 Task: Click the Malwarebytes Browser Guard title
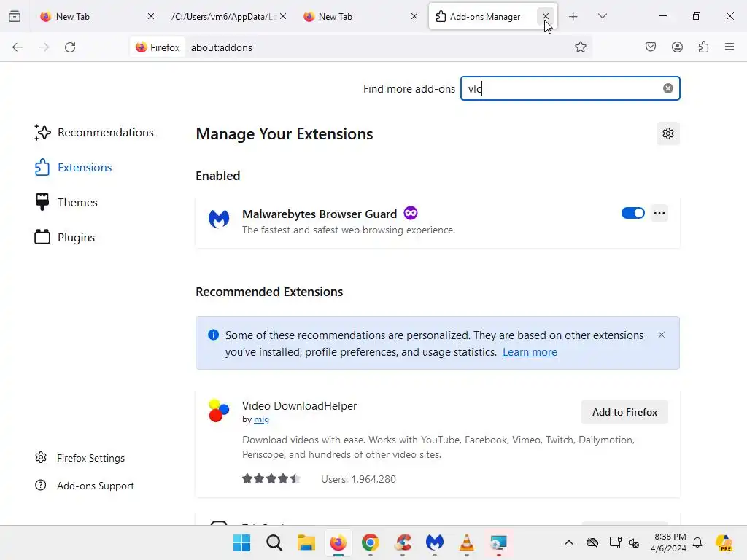320,214
